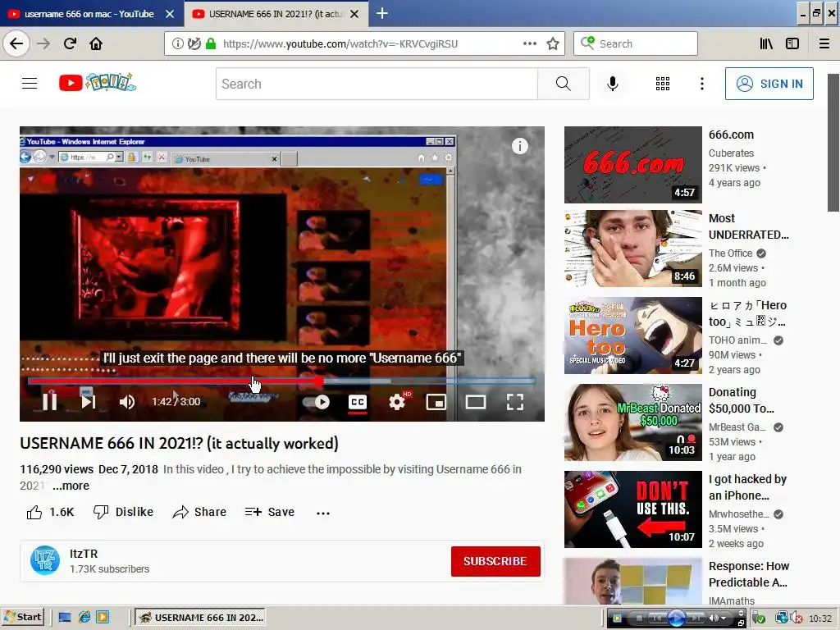Open a new browser tab

tap(382, 13)
